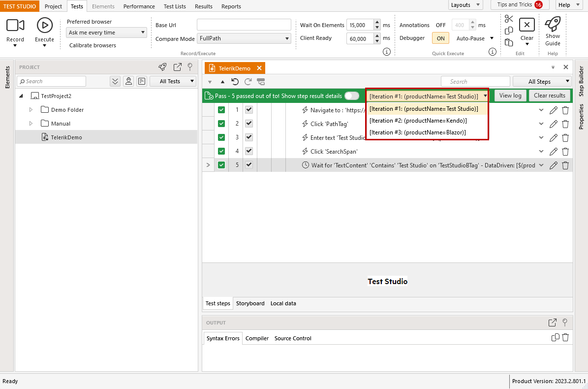Uncheck the green checkbox for step 5
This screenshot has width=588, height=389.
(221, 164)
